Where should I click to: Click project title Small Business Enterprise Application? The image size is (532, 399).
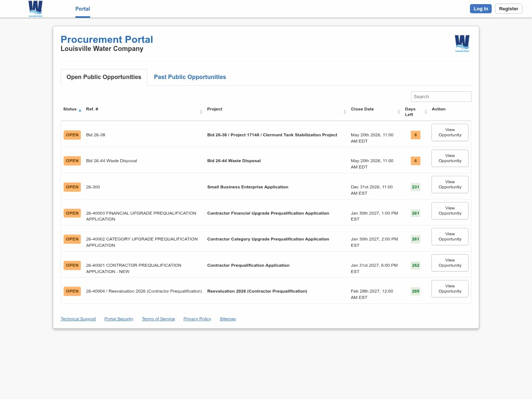coord(248,187)
